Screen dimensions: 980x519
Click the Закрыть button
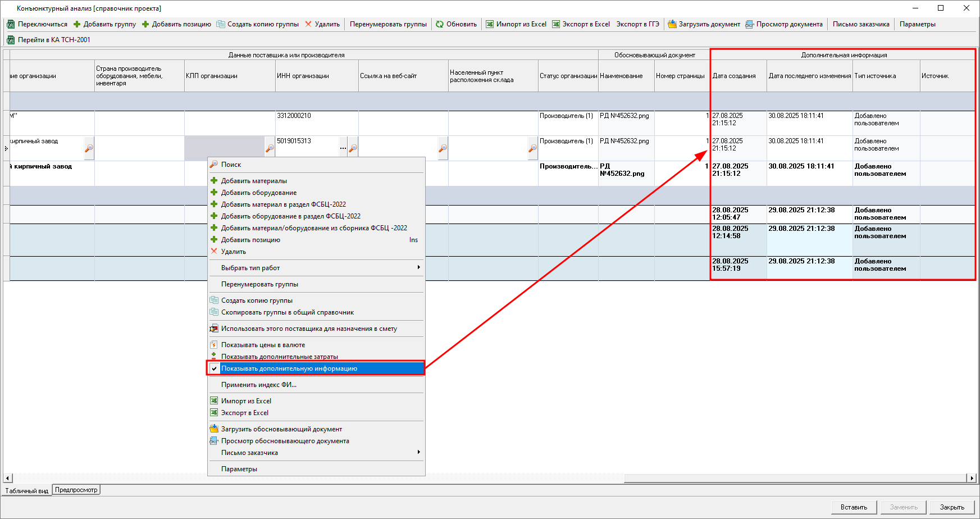pyautogui.click(x=952, y=507)
